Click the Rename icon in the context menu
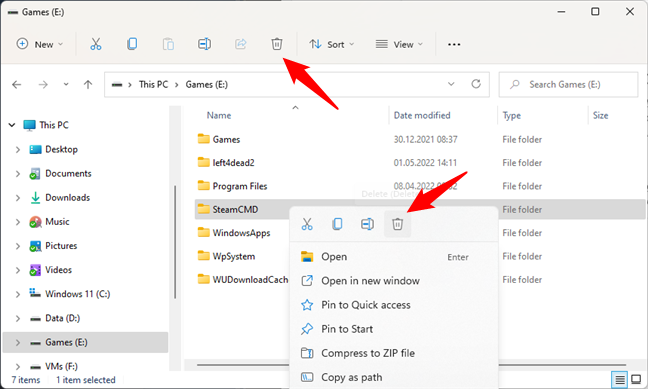This screenshot has width=648, height=389. (367, 224)
